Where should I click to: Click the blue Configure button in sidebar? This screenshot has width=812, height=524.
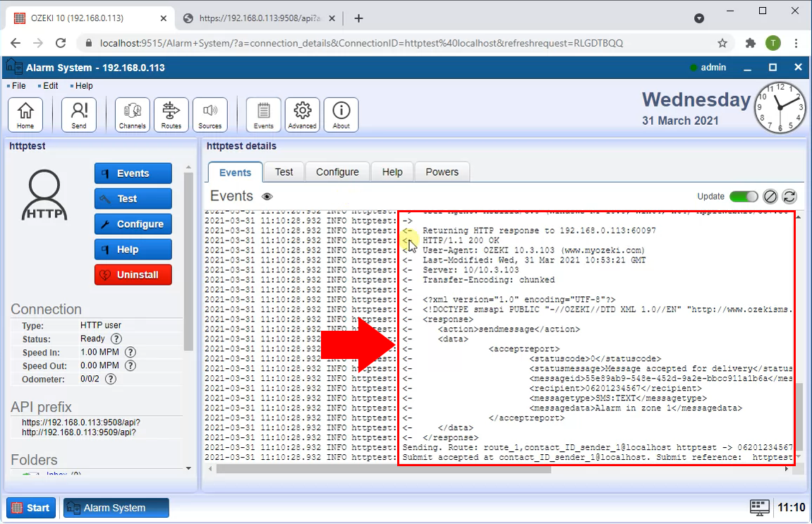[x=133, y=224]
